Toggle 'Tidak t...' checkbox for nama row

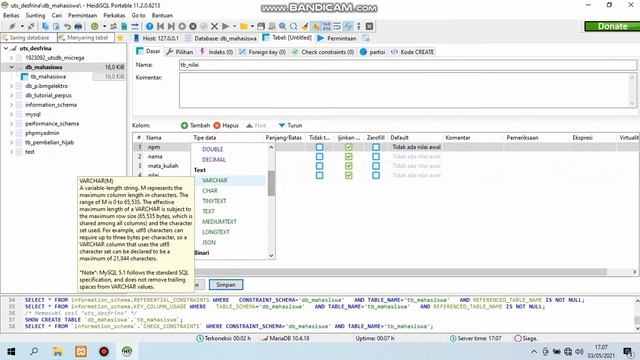click(x=320, y=156)
